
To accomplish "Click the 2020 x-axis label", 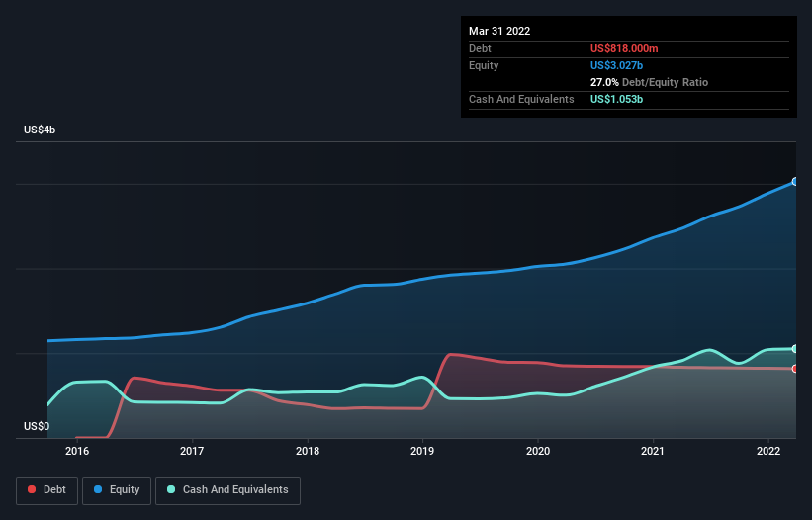I will pos(538,451).
